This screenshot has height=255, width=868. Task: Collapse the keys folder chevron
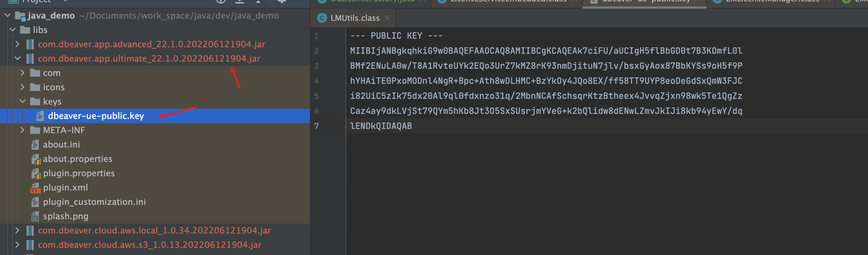point(23,101)
